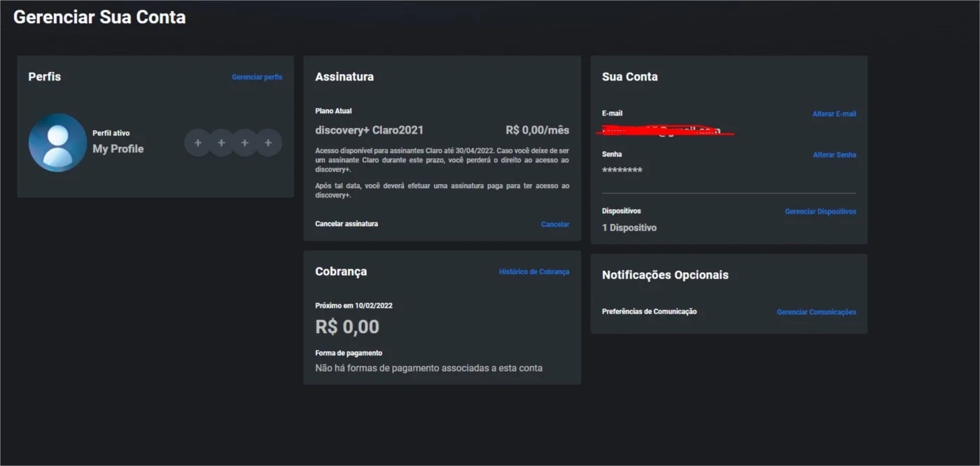
Task: Click the Plano Atual label
Action: (x=333, y=111)
